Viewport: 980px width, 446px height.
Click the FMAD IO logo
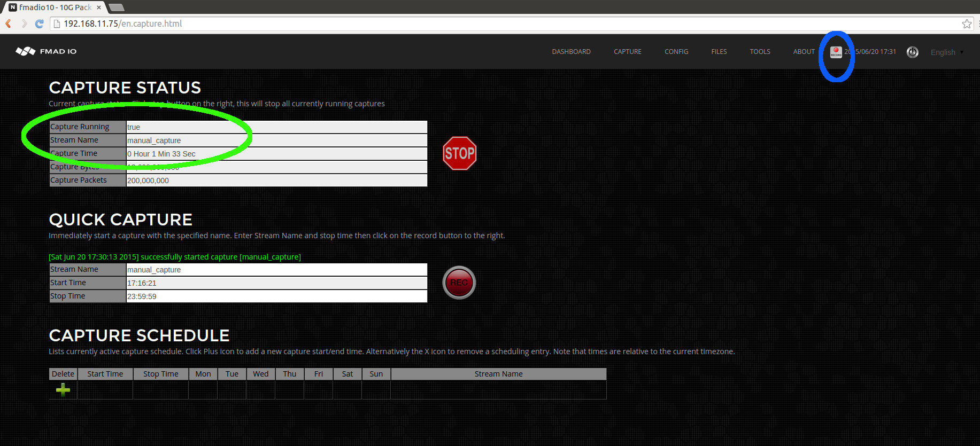click(x=47, y=51)
